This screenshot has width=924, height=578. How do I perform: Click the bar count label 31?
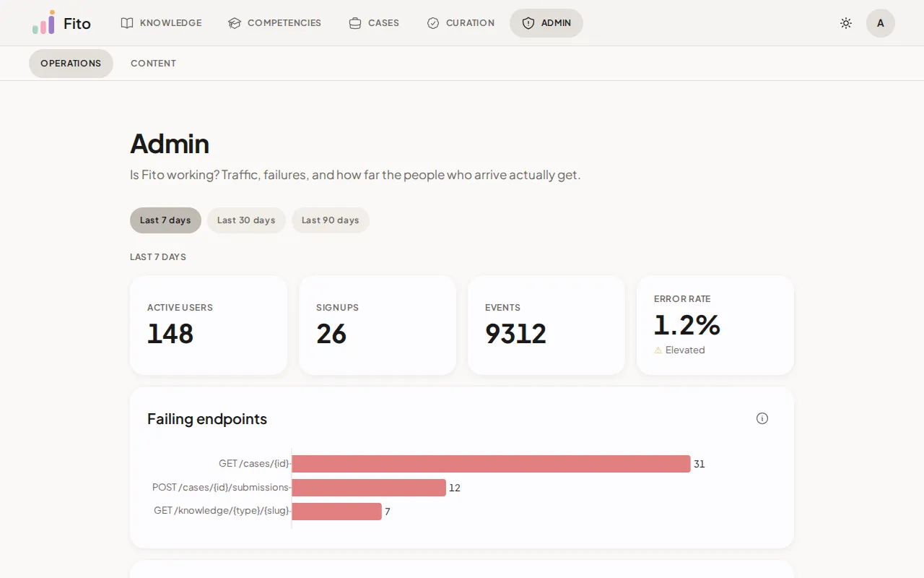click(699, 464)
